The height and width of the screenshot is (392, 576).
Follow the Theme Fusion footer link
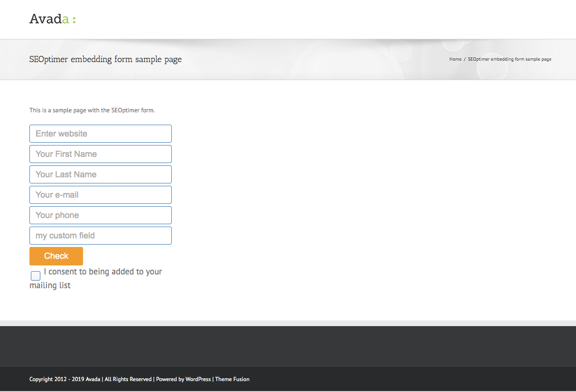coord(232,379)
